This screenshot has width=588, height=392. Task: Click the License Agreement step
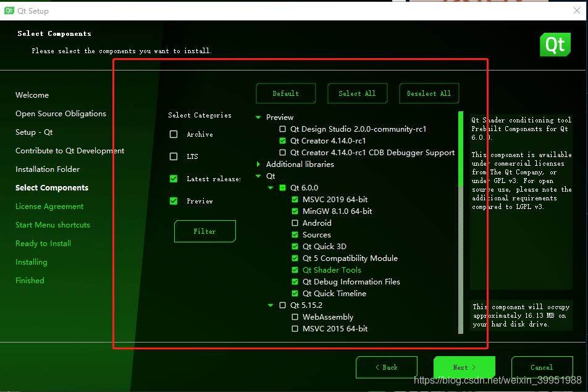[49, 206]
